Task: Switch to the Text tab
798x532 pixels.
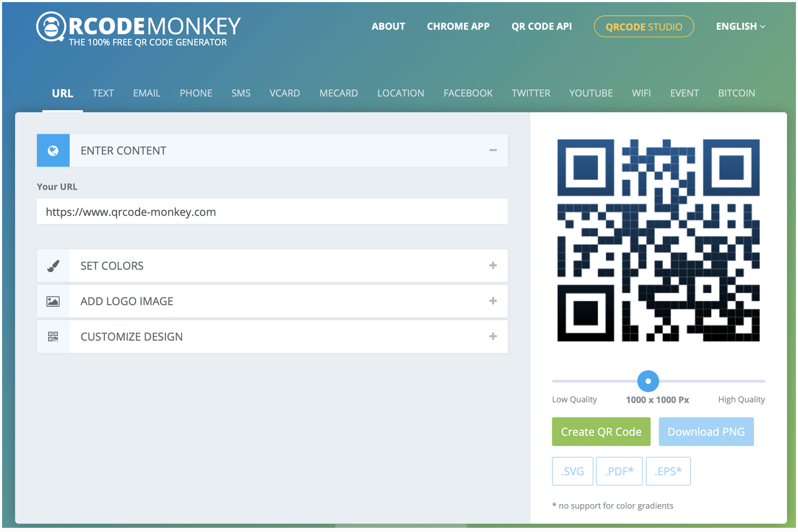Action: coord(103,93)
